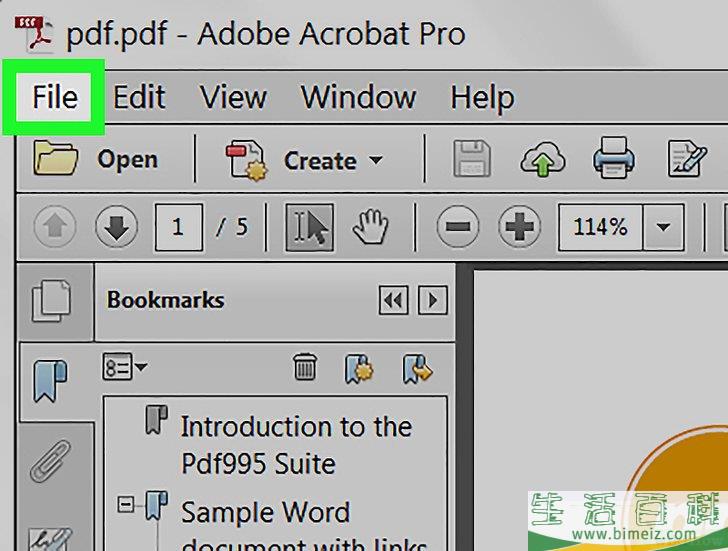
Task: Click the bookmark with arrow icon
Action: 417,369
